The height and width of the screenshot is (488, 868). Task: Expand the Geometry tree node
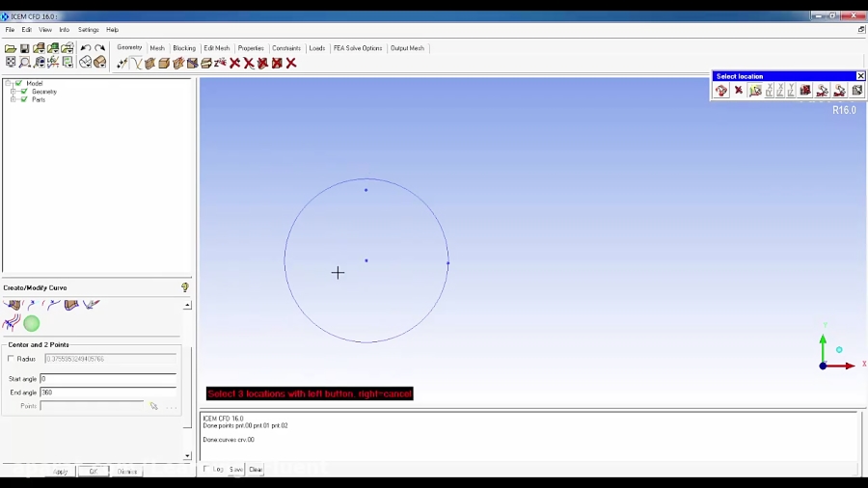[14, 92]
